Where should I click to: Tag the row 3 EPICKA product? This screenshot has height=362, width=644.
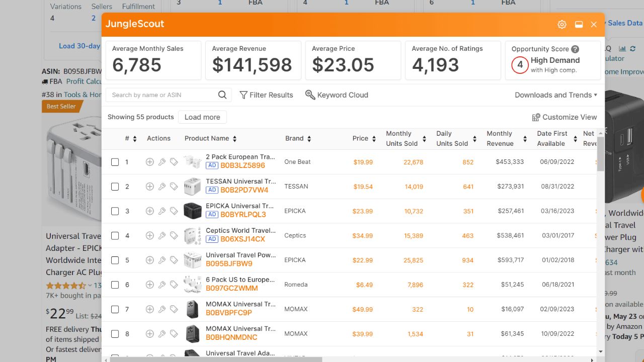174,211
